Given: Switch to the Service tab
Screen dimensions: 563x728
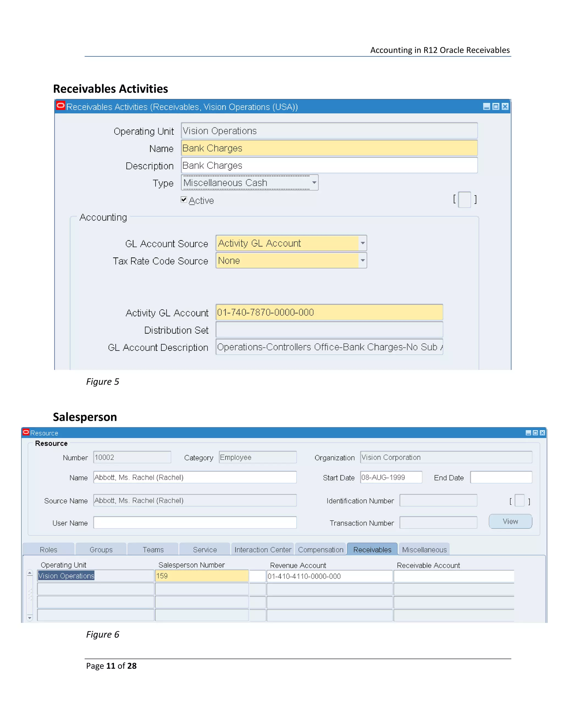Looking at the screenshot, I should (205, 549).
